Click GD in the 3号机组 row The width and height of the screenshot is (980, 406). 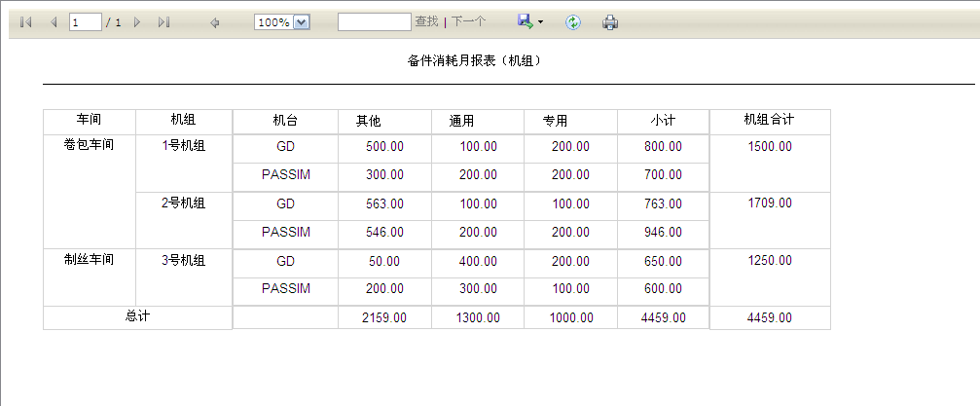coord(285,261)
